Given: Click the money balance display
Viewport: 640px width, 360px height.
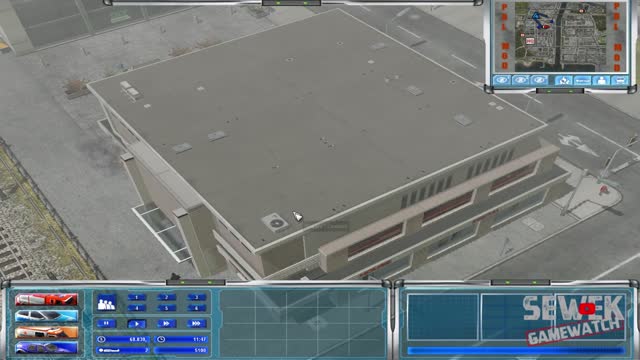Looking at the screenshot, I should click(x=123, y=340).
